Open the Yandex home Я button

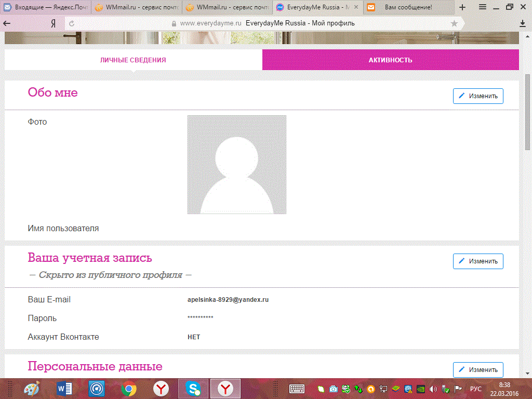pos(54,23)
